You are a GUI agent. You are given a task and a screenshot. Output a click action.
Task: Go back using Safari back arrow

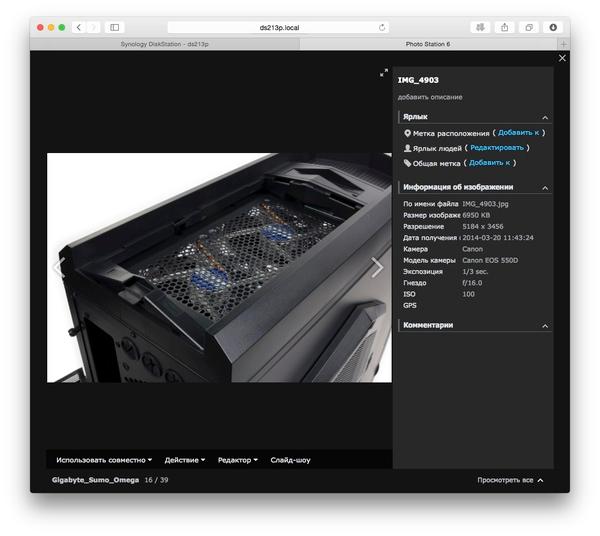click(79, 27)
